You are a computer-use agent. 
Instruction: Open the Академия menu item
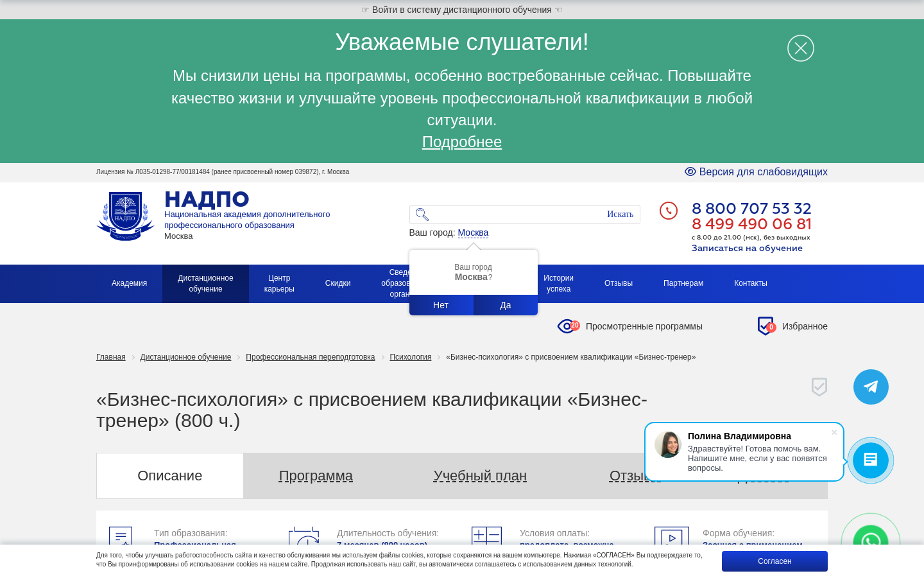[130, 283]
